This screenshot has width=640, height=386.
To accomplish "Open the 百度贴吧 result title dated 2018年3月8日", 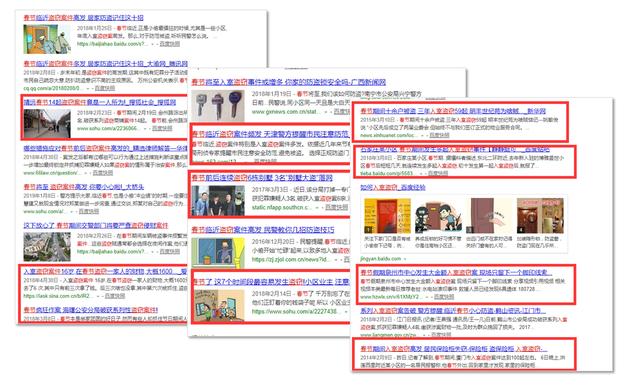I will pyautogui.click(x=455, y=149).
